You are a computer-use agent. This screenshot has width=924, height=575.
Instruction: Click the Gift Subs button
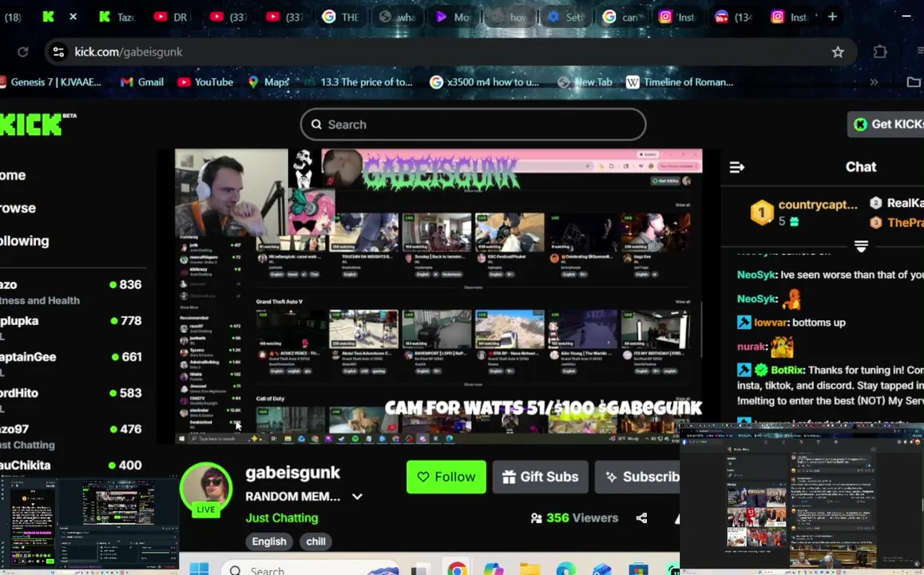click(x=541, y=477)
